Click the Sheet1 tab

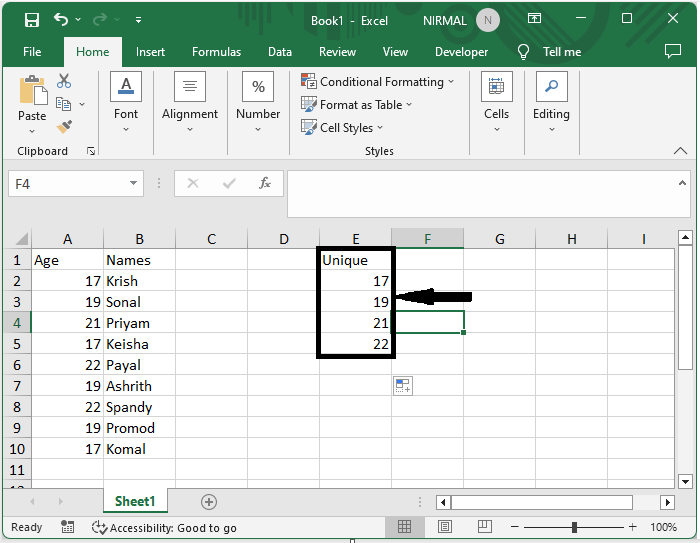pos(135,501)
